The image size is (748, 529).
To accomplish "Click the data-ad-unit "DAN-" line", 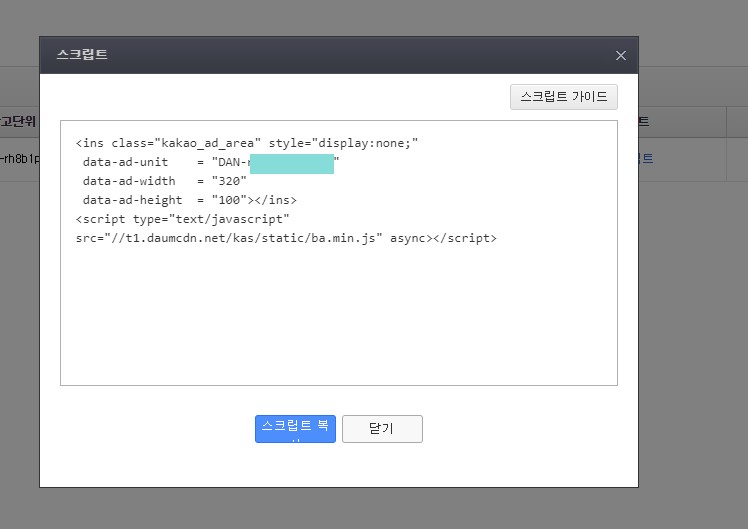I will coord(210,162).
